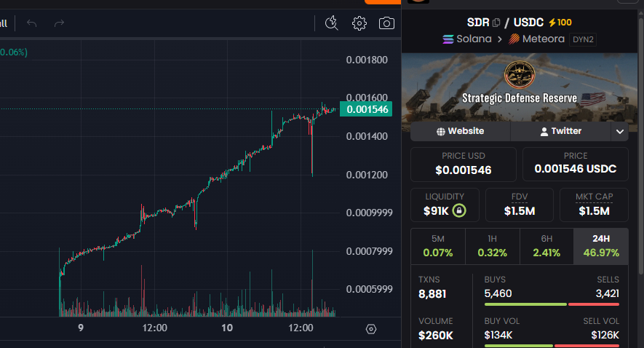Select the 24H price change tab
The width and height of the screenshot is (644, 348).
click(601, 246)
